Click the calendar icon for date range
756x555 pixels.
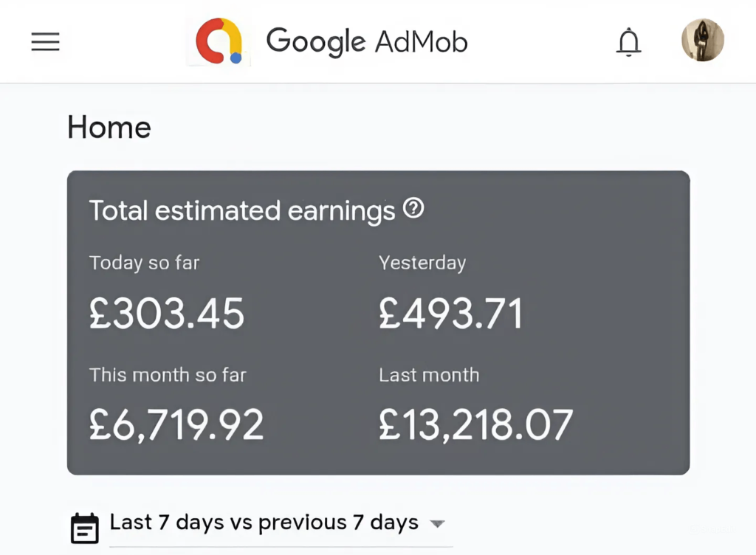[x=84, y=527]
